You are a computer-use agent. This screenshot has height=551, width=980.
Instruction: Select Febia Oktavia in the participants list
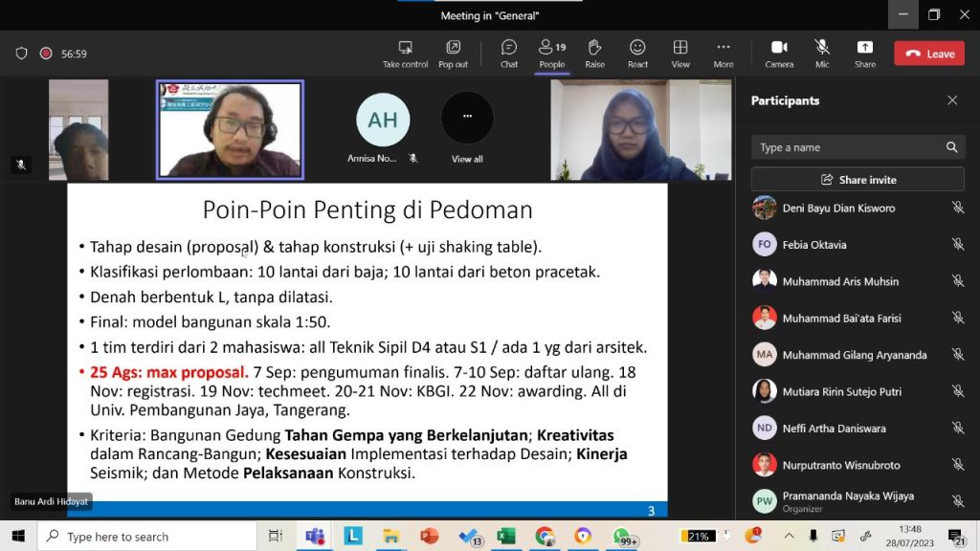point(814,245)
